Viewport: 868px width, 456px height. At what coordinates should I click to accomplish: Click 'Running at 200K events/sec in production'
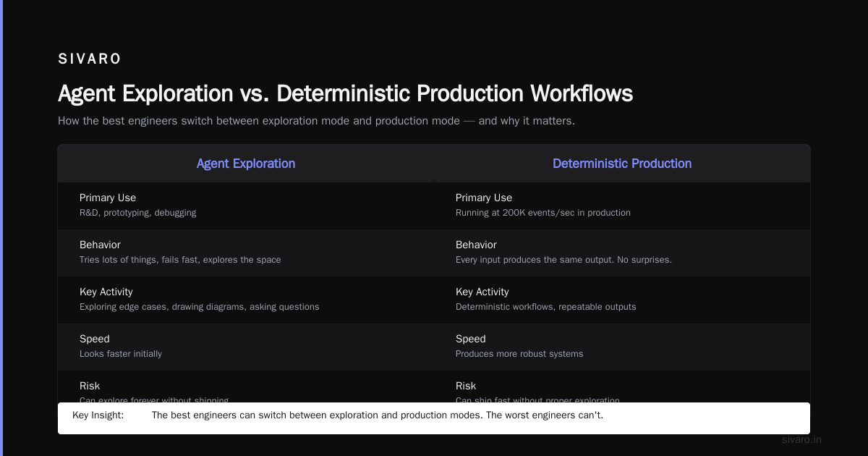coord(543,213)
